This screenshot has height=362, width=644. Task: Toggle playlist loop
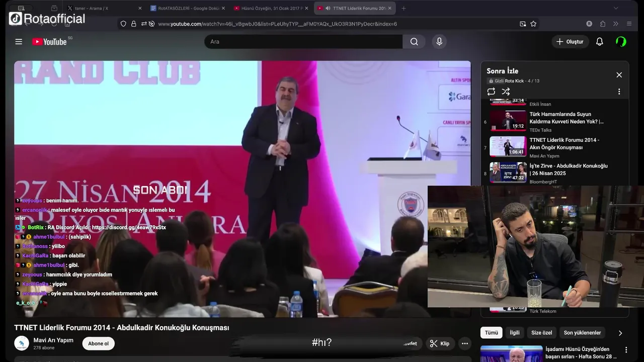491,92
